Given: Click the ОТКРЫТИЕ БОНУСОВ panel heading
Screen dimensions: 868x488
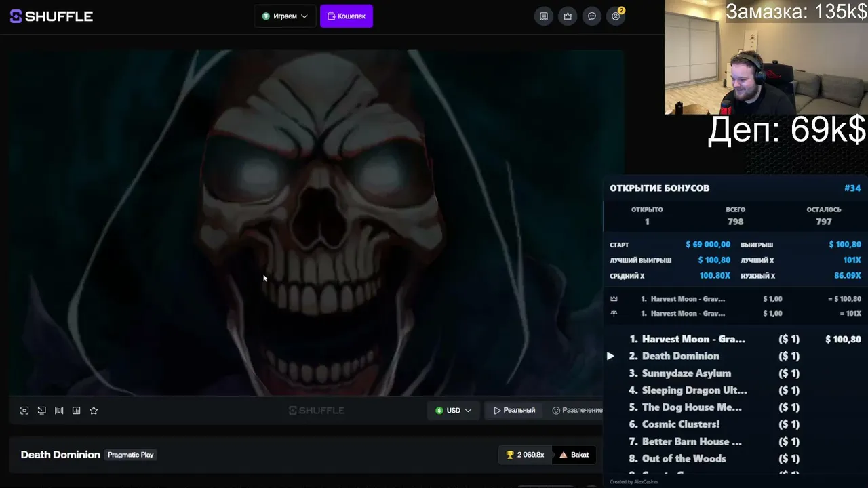Looking at the screenshot, I should pos(659,188).
